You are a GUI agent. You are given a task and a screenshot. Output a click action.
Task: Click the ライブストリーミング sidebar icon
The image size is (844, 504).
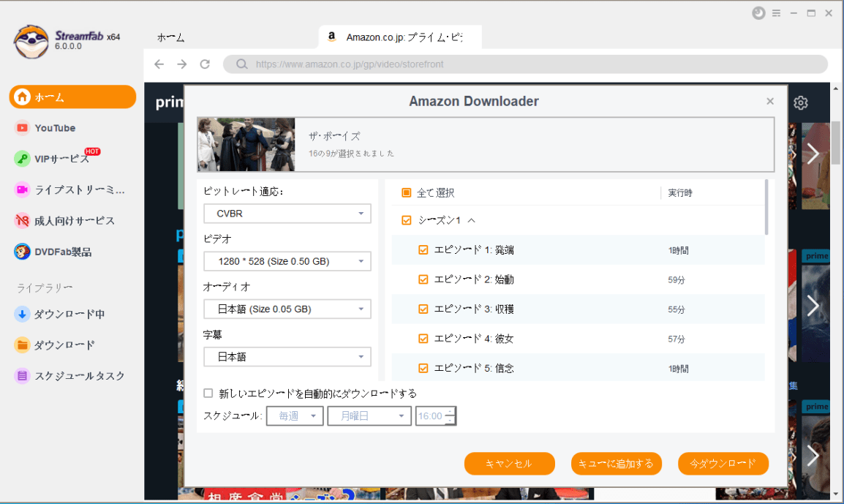click(x=22, y=190)
